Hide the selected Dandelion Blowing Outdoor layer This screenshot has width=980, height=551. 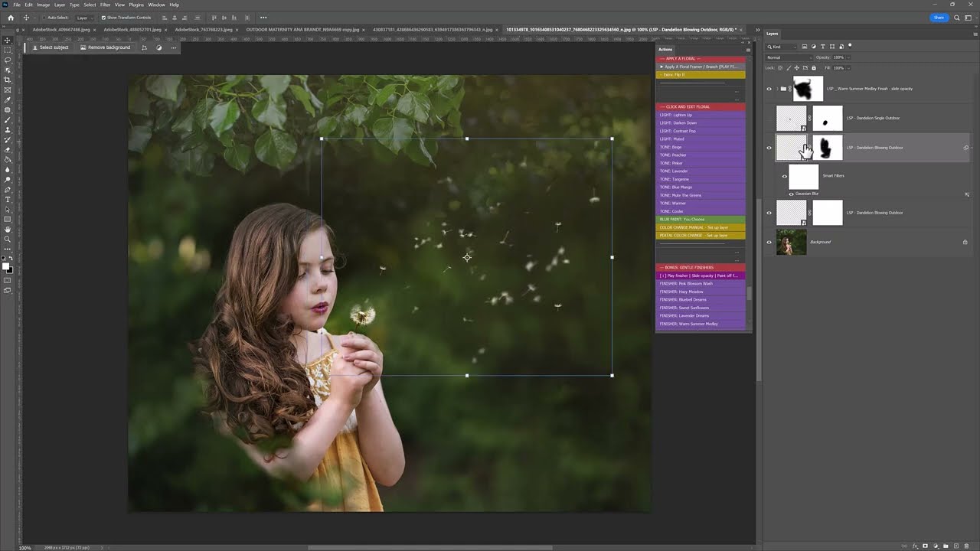(x=769, y=148)
